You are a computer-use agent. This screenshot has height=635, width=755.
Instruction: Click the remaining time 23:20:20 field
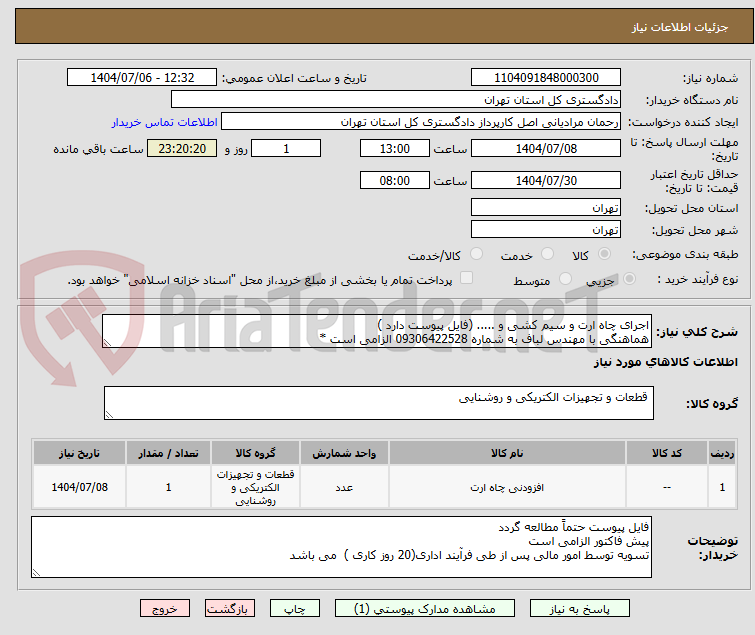click(182, 148)
